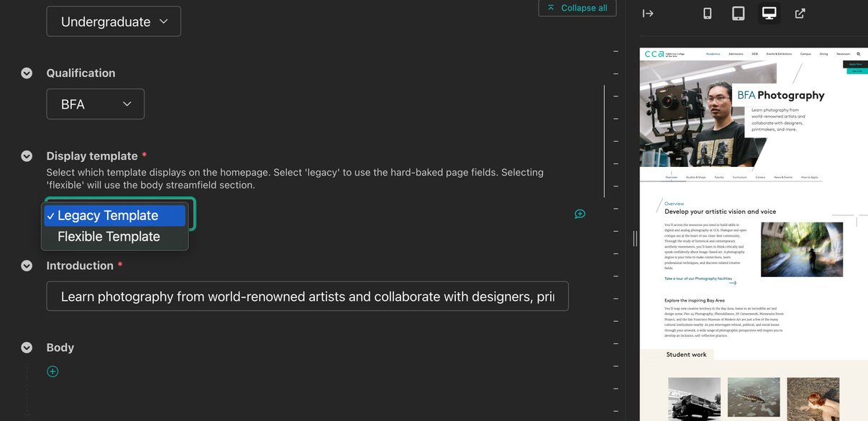Select the Curriculum tab in the preview page
The image size is (868, 421).
click(x=740, y=177)
